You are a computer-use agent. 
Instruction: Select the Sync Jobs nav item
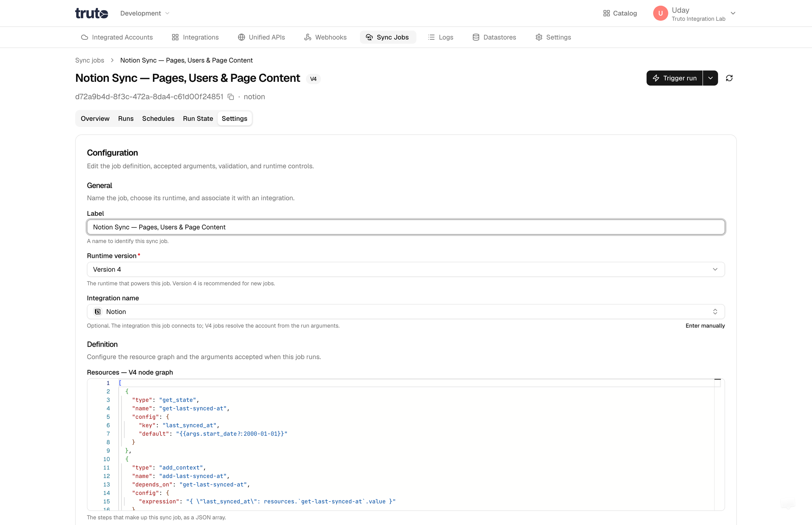click(x=388, y=37)
